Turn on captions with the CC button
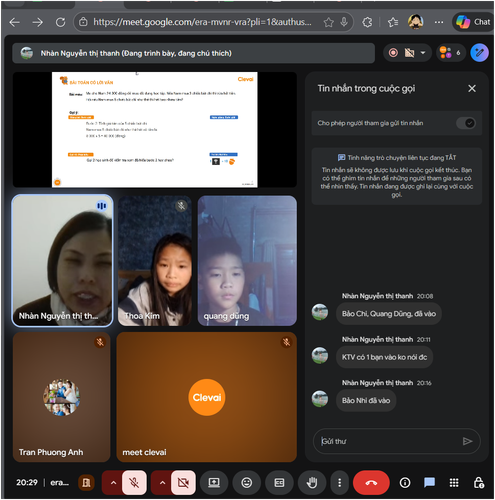 pos(279,482)
